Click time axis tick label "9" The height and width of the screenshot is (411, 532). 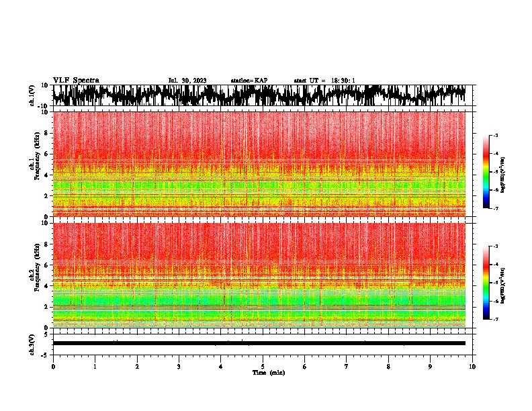pyautogui.click(x=430, y=367)
